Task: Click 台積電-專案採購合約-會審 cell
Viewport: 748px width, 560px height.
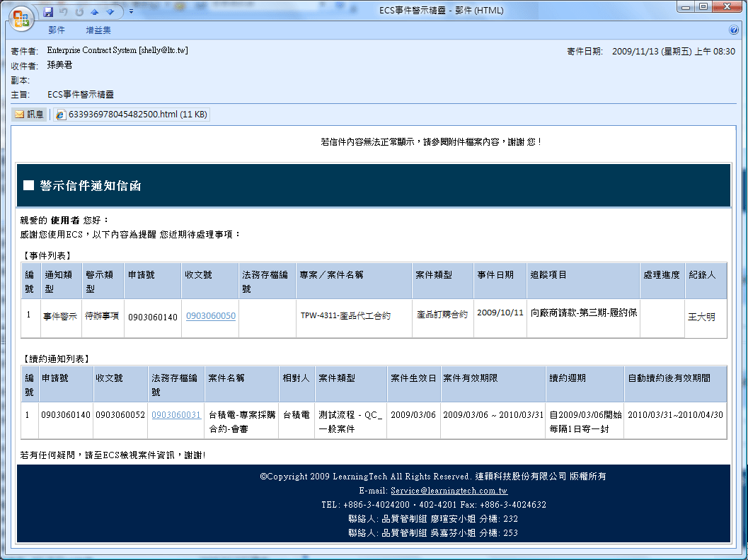Action: (x=242, y=422)
